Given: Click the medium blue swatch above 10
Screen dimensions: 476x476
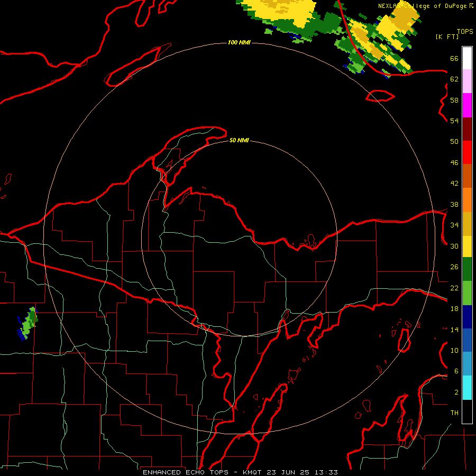Looking at the screenshot, I should point(467,340).
